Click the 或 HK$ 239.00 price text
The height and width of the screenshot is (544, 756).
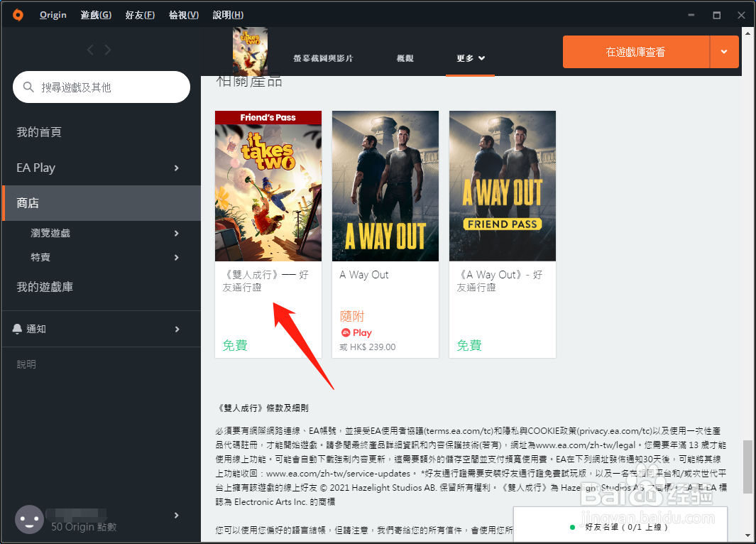pos(368,347)
